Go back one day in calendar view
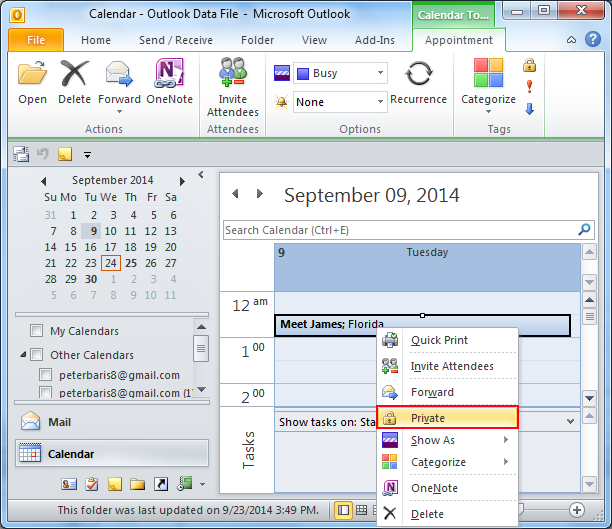This screenshot has height=529, width=612. (x=235, y=194)
